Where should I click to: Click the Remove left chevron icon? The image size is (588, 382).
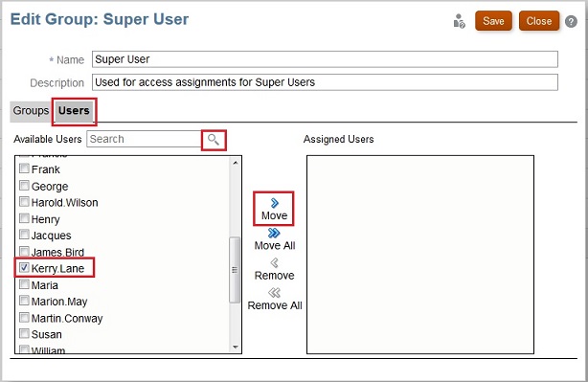point(274,262)
